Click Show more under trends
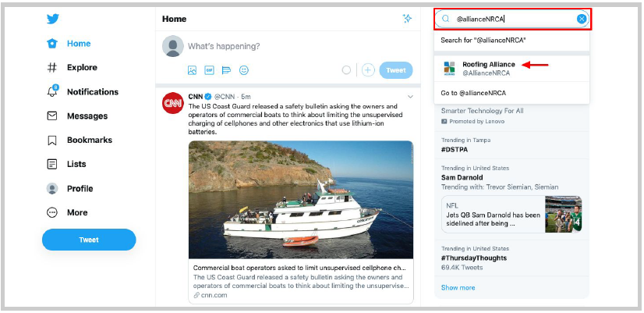Screen dimensions: 644x313 458,287
